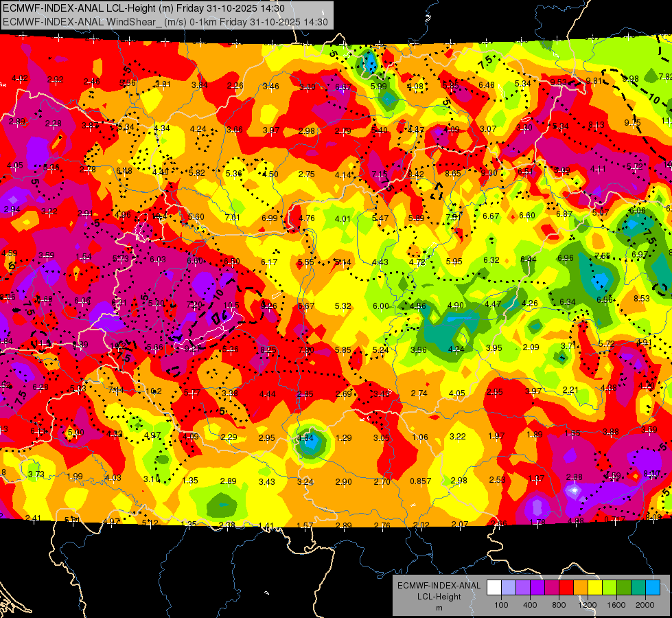
Task: Click the white swatch in the LCL-Height legend
Action: coord(494,587)
